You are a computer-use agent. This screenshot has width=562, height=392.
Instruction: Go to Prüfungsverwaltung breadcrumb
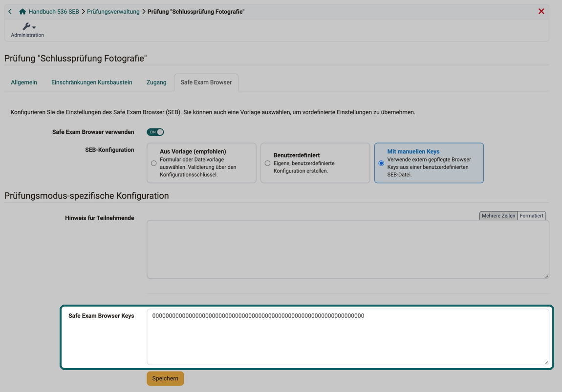(113, 11)
